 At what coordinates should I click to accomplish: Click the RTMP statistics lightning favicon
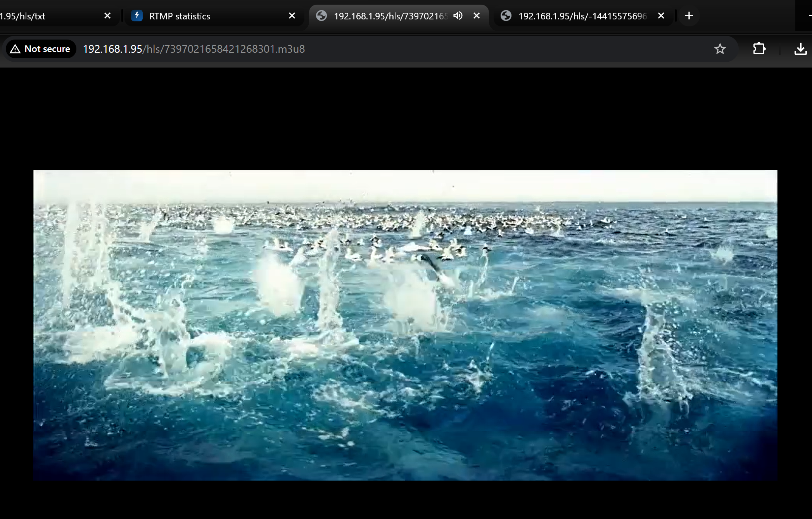click(x=136, y=16)
